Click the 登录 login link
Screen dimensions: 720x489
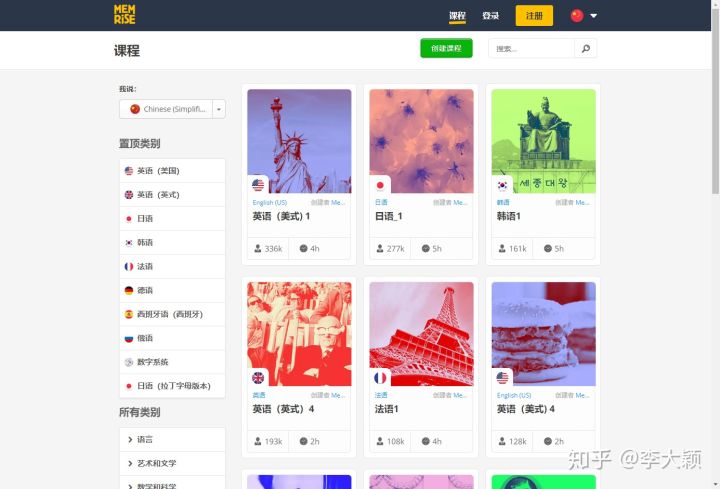[x=490, y=16]
